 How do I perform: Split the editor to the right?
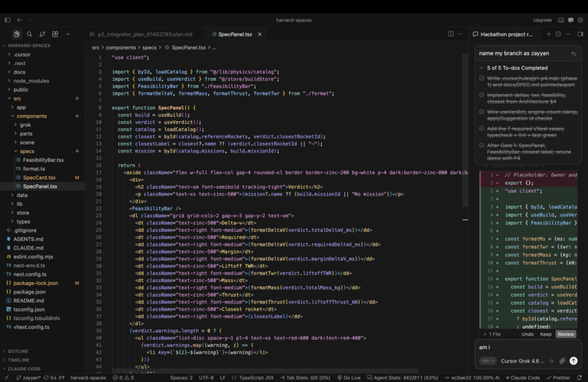(451, 34)
